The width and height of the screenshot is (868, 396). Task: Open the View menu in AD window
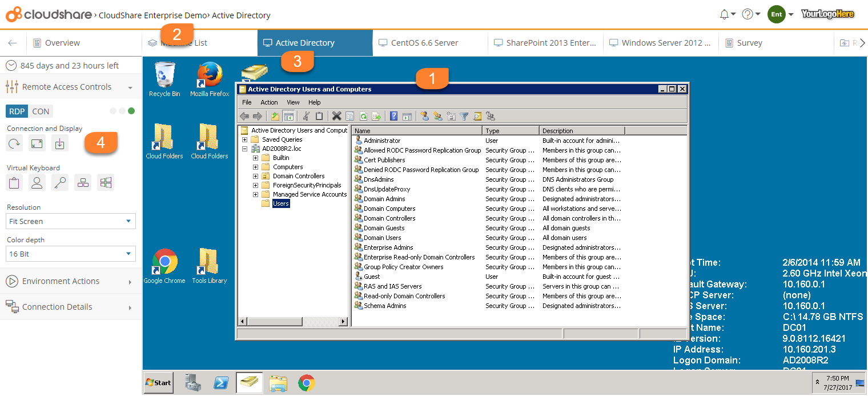point(293,102)
